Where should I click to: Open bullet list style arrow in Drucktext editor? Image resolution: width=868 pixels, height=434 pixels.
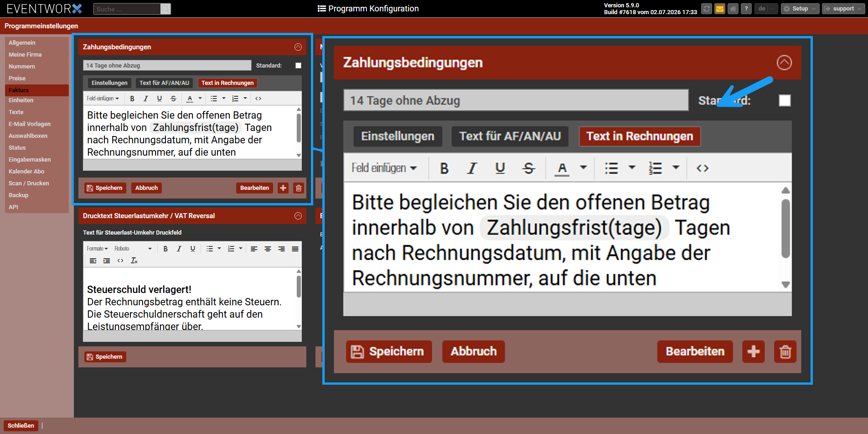219,249
